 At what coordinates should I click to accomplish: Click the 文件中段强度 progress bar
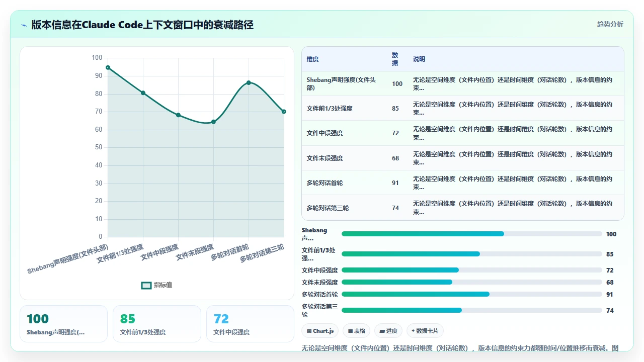click(x=472, y=270)
